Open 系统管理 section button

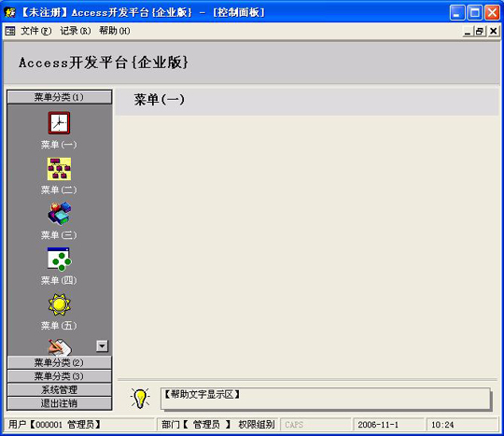(60, 389)
